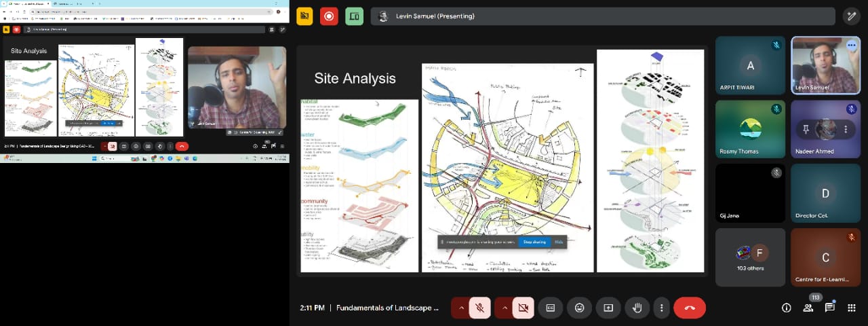868x326 pixels.
Task: Leave the call with the red hang-up button
Action: point(690,308)
